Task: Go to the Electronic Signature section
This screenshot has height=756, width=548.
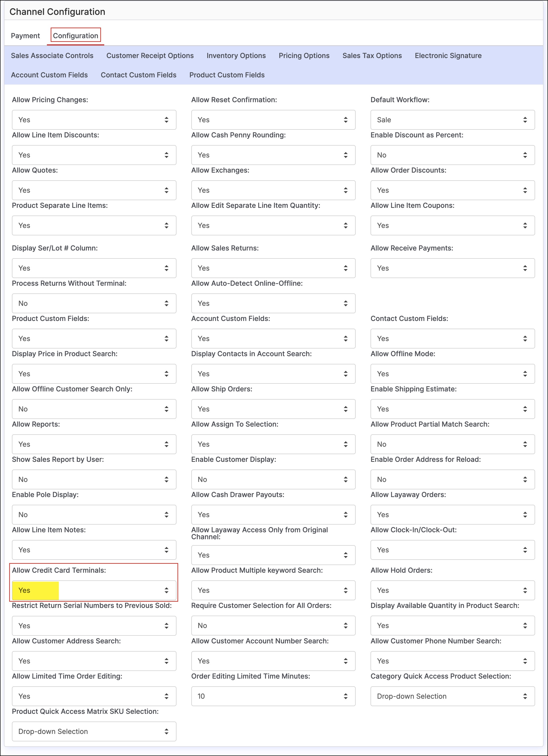Action: tap(448, 56)
